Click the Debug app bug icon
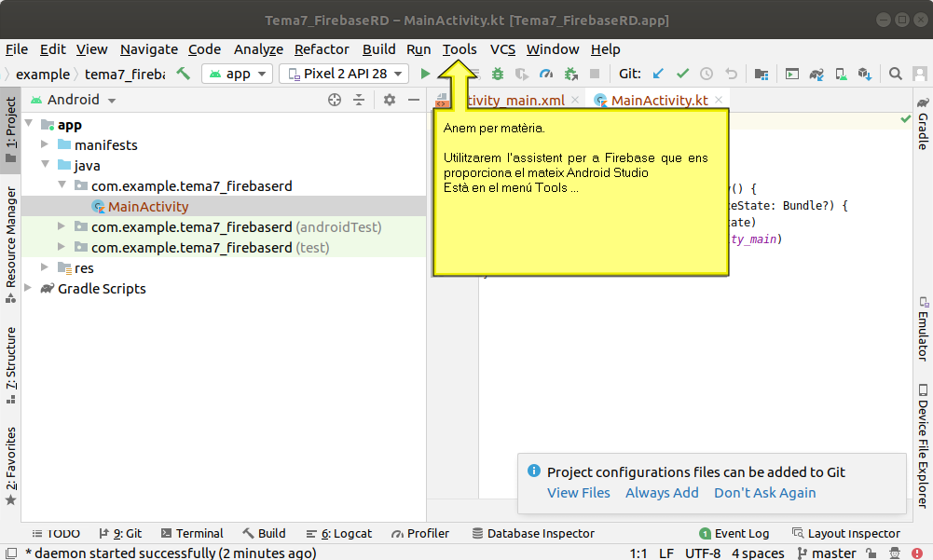Viewport: 933px width, 560px height. [x=498, y=74]
